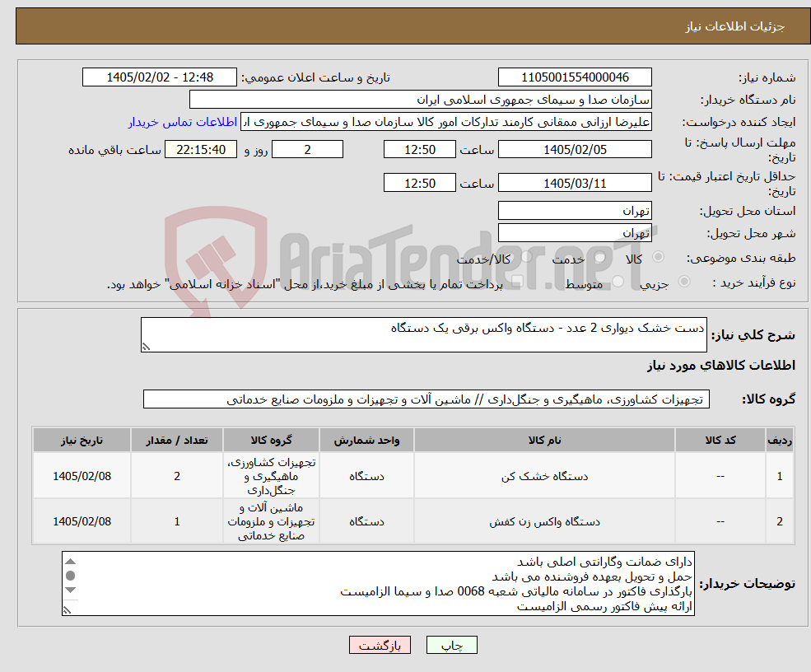Click response deadline date 1405/02/05
Viewport: 811px width, 672px height.
[x=575, y=150]
